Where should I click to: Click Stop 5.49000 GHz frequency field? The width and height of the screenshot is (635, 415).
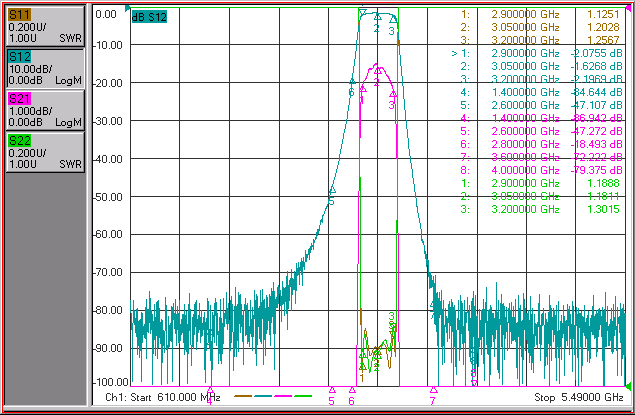pos(579,398)
